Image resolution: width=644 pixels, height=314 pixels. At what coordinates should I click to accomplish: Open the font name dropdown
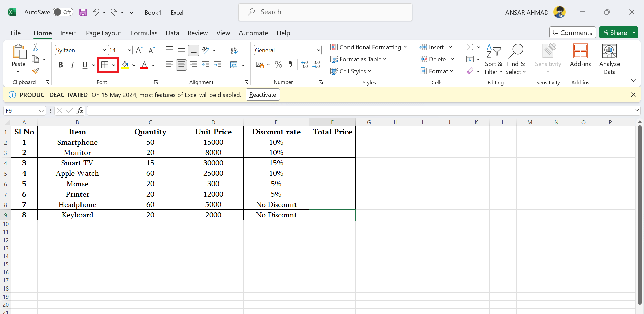coord(104,50)
